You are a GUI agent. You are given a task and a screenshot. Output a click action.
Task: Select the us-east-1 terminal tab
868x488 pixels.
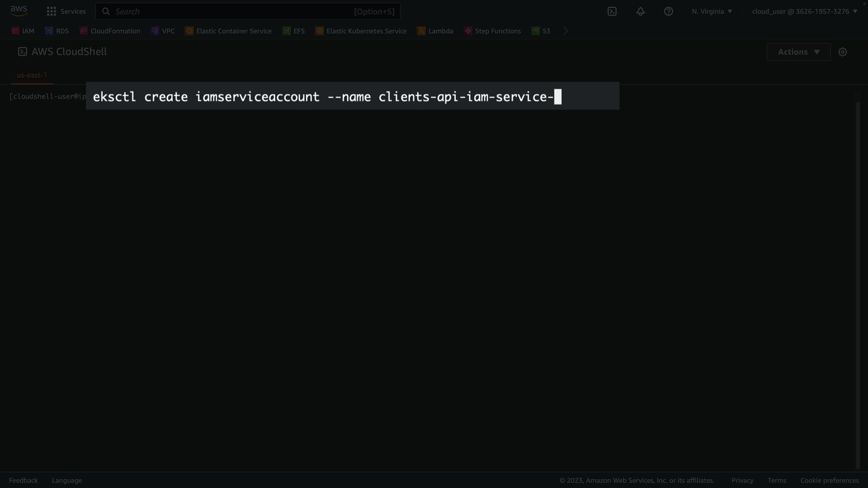(32, 75)
